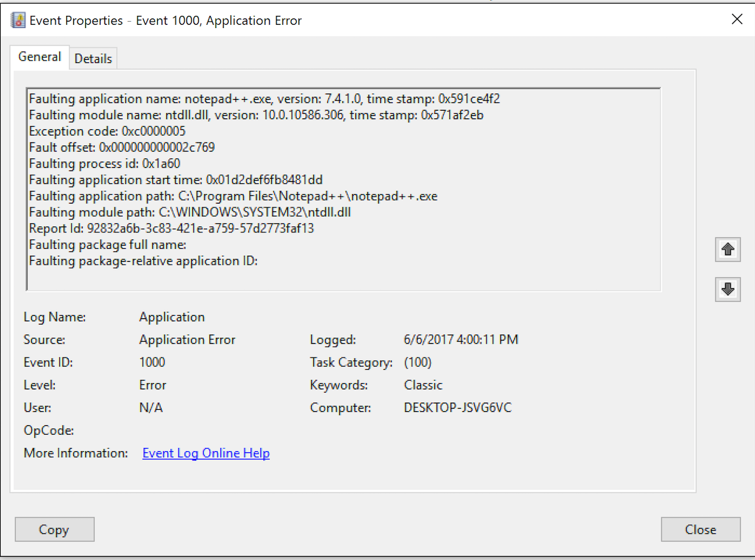Click the 'Faulting process id: 0x1a60' line

(104, 164)
